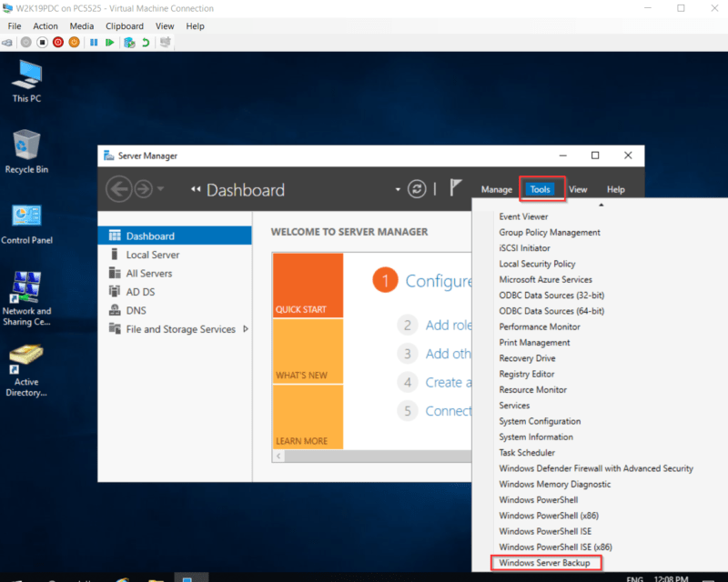728x582 pixels.
Task: Choose Windows Server Backup from Tools
Action: coord(544,563)
